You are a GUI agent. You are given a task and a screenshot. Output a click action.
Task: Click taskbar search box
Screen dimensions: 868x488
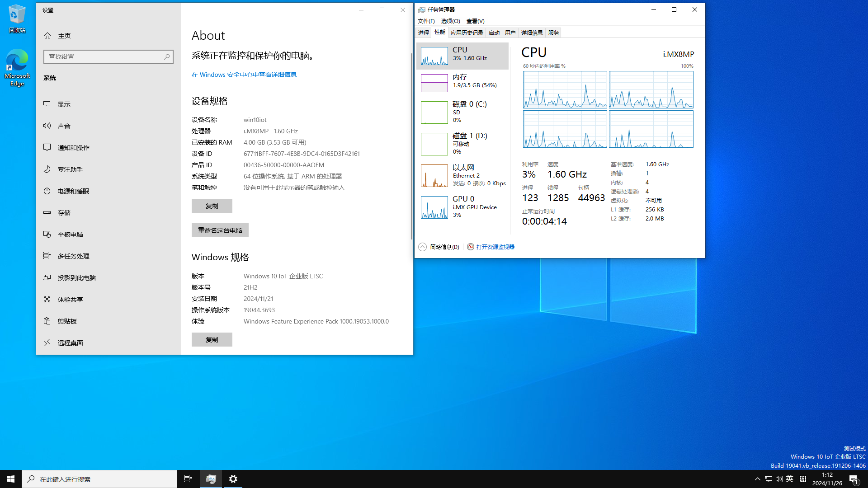click(x=99, y=479)
